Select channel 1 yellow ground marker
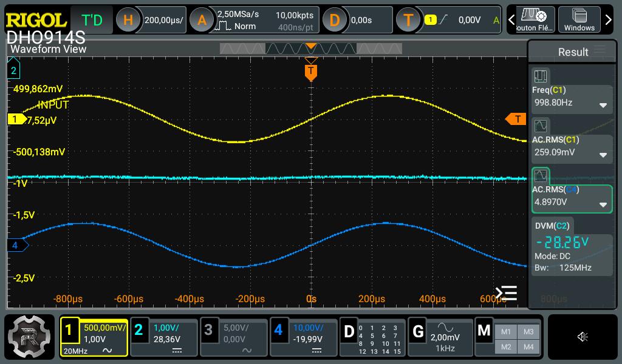Viewport: 622px width, 364px height. pos(16,119)
